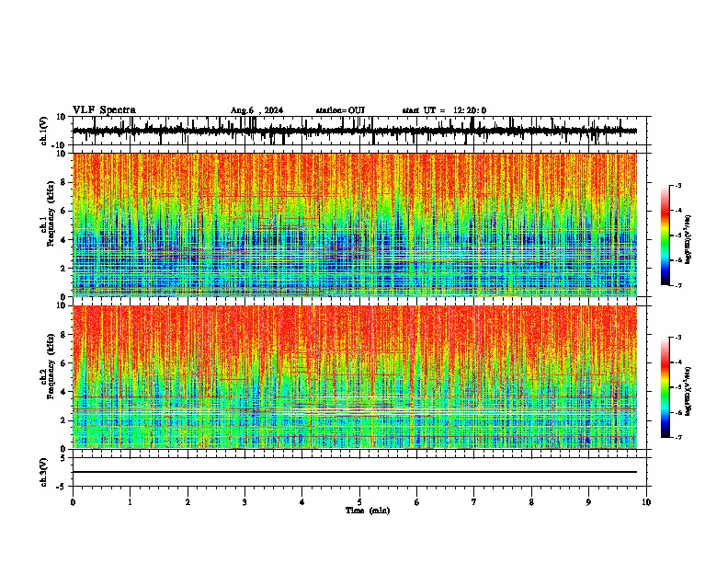Click the time axis tick label "5"
The width and height of the screenshot is (728, 563).
(x=359, y=502)
